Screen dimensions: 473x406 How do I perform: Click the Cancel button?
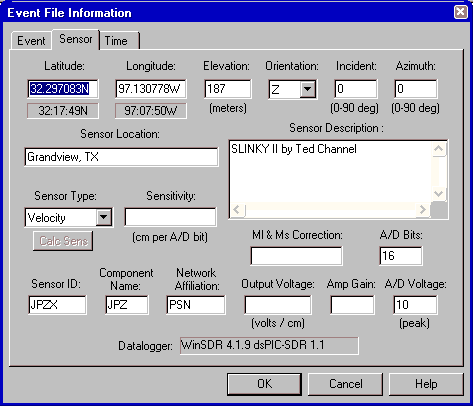(x=345, y=384)
